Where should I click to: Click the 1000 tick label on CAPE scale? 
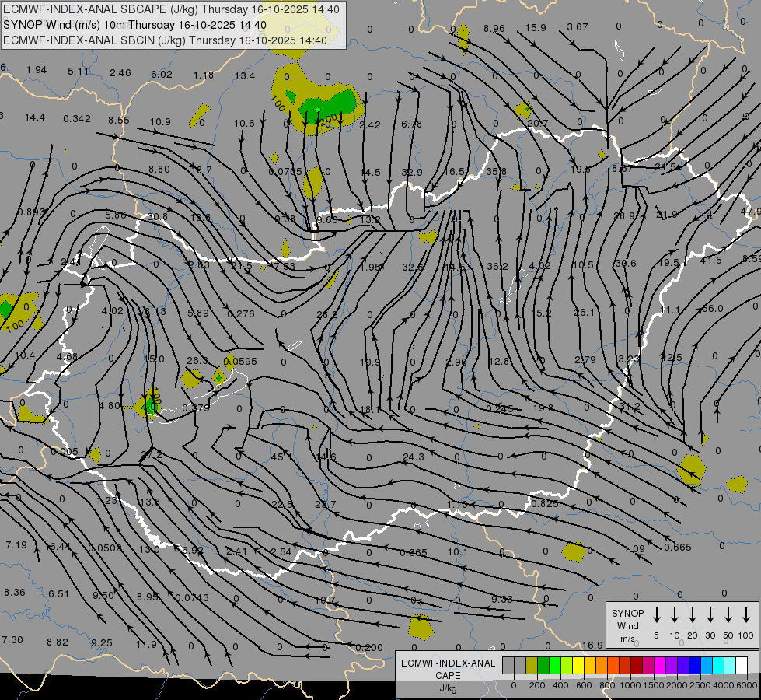coord(630,685)
